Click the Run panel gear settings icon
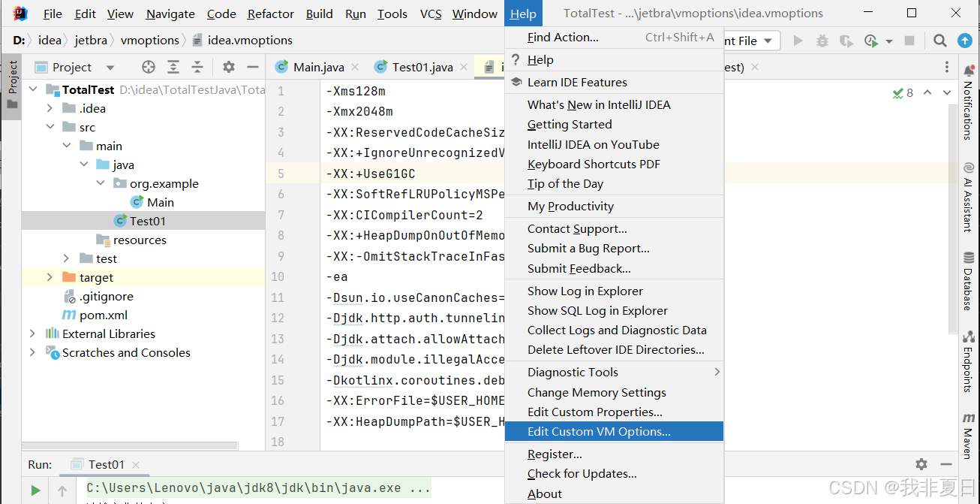The height and width of the screenshot is (504, 980). [921, 464]
